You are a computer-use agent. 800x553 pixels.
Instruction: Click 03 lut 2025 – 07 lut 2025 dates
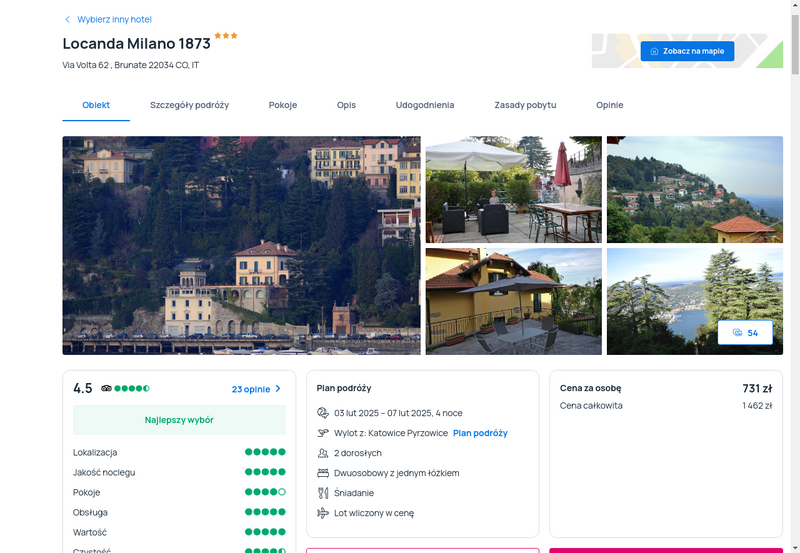[398, 413]
